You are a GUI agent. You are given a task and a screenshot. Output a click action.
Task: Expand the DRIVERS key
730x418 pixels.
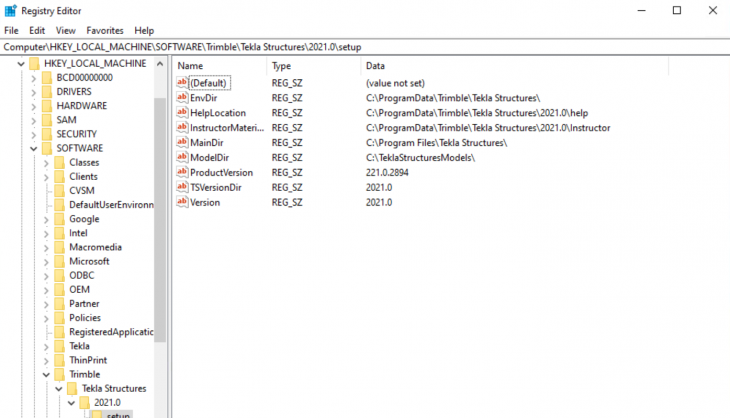[x=34, y=92]
